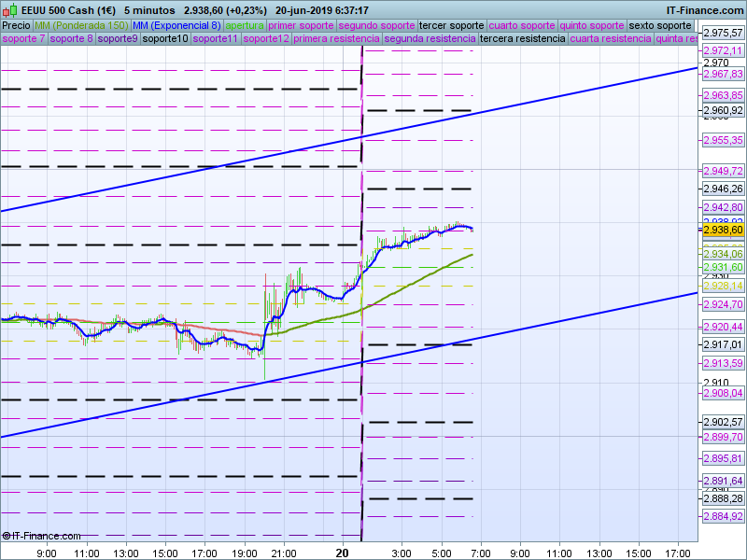Click the tercera resistencia legend label
The height and width of the screenshot is (560, 747).
point(521,39)
